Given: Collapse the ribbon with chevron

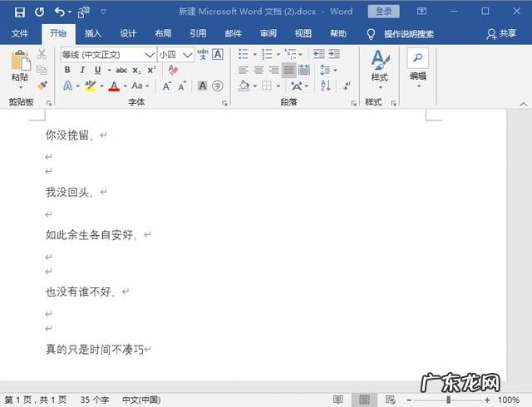Looking at the screenshot, I should pos(523,104).
